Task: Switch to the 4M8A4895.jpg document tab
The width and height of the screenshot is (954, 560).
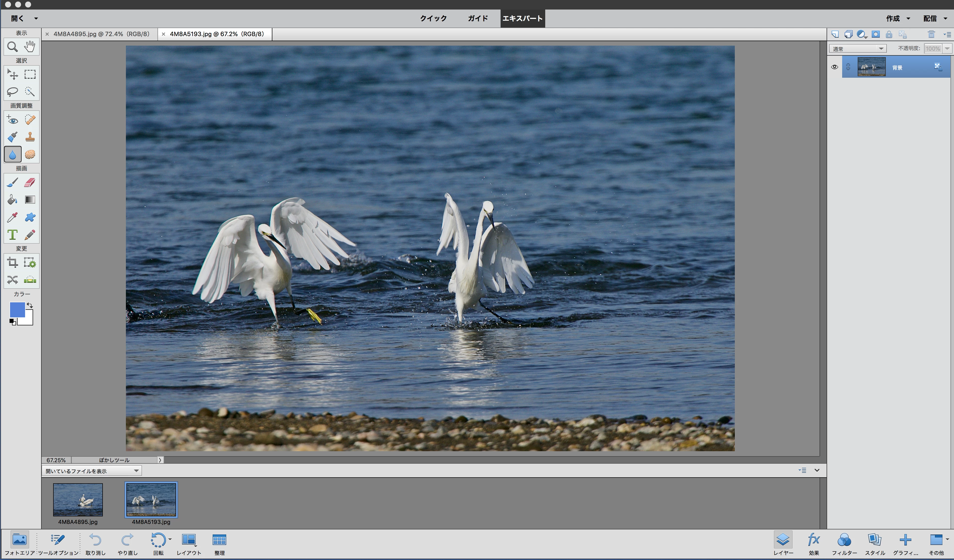Action: tap(101, 34)
